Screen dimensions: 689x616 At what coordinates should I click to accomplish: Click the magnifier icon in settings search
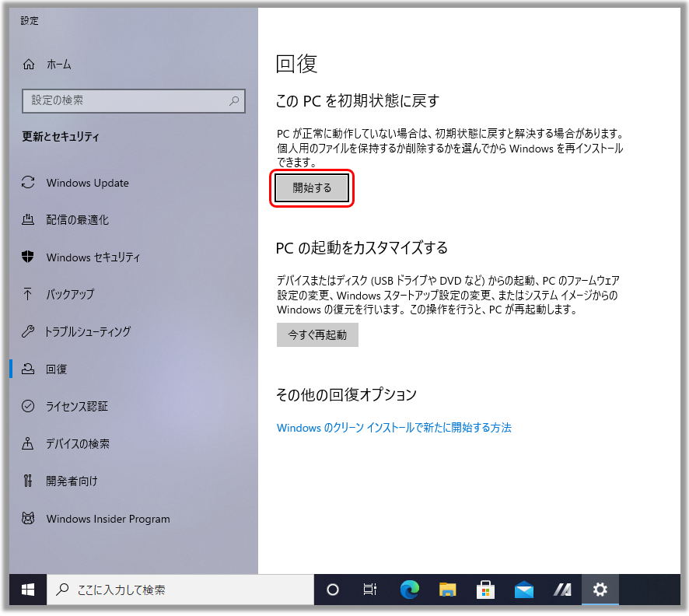(x=234, y=100)
